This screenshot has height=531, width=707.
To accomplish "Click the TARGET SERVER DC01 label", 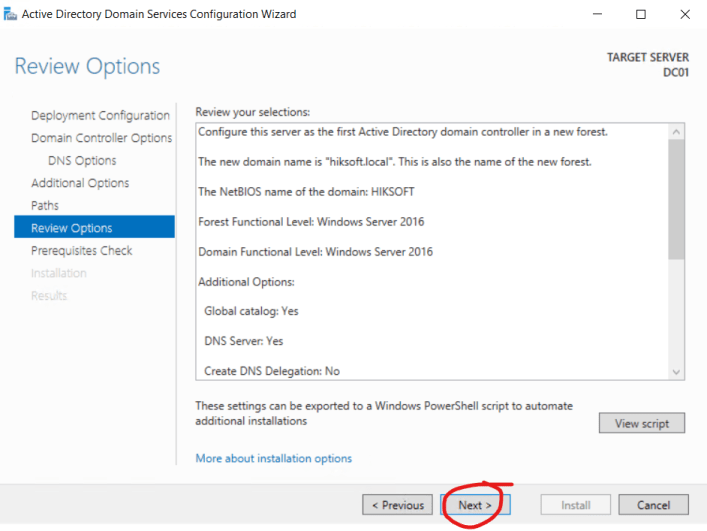I will tap(647, 64).
